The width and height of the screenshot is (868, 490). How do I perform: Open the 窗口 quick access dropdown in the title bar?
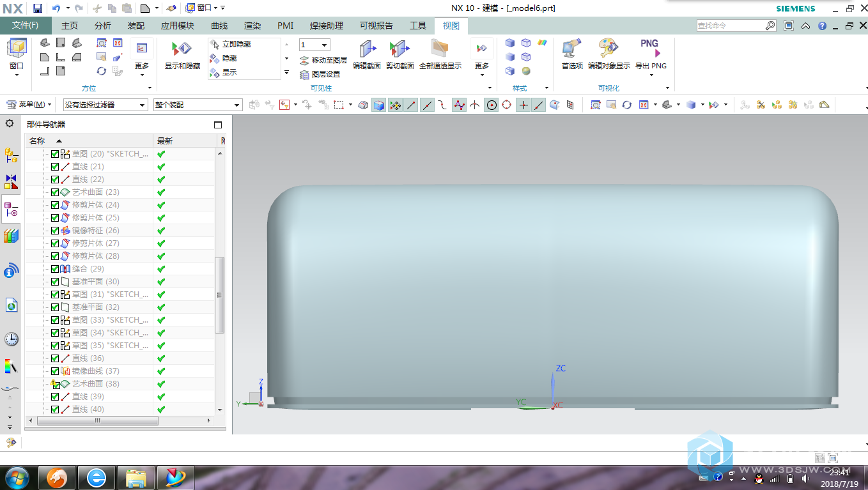pyautogui.click(x=205, y=8)
